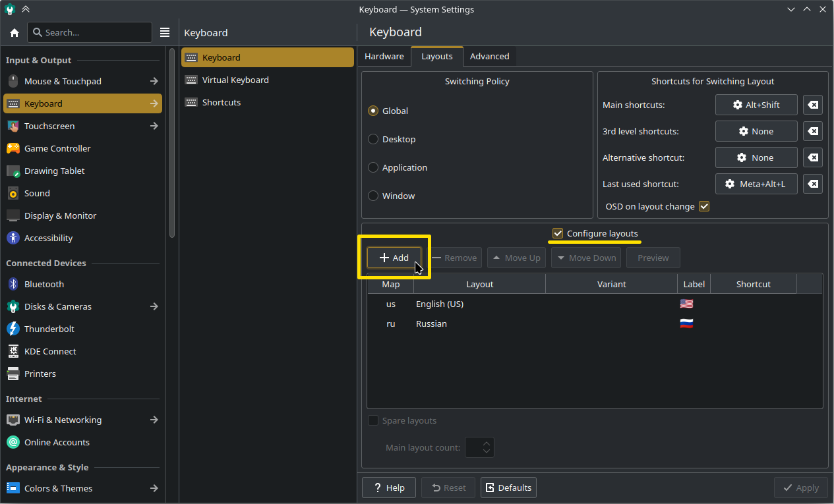Open KDE Connect settings
The width and height of the screenshot is (834, 504).
pyautogui.click(x=50, y=351)
